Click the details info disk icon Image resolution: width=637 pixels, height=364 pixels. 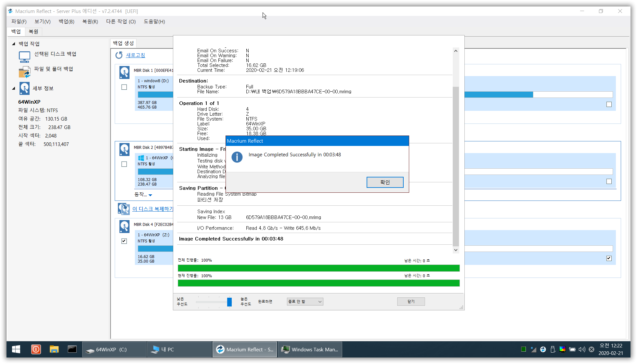pos(24,88)
